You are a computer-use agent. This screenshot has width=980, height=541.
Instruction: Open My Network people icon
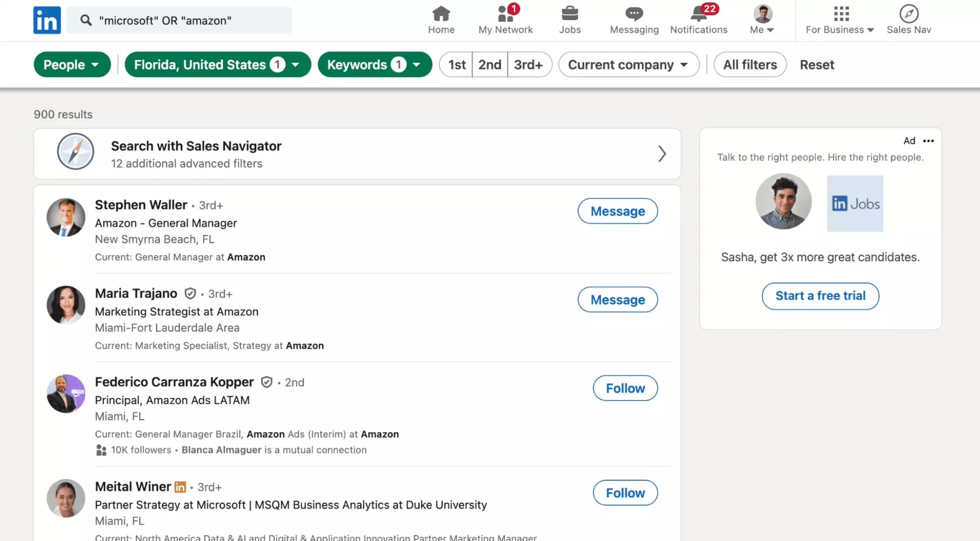(505, 13)
